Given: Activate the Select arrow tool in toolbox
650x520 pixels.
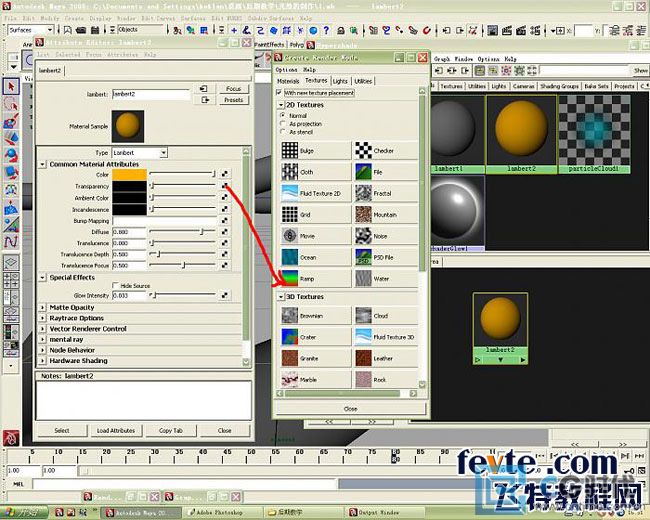Looking at the screenshot, I should [11, 86].
